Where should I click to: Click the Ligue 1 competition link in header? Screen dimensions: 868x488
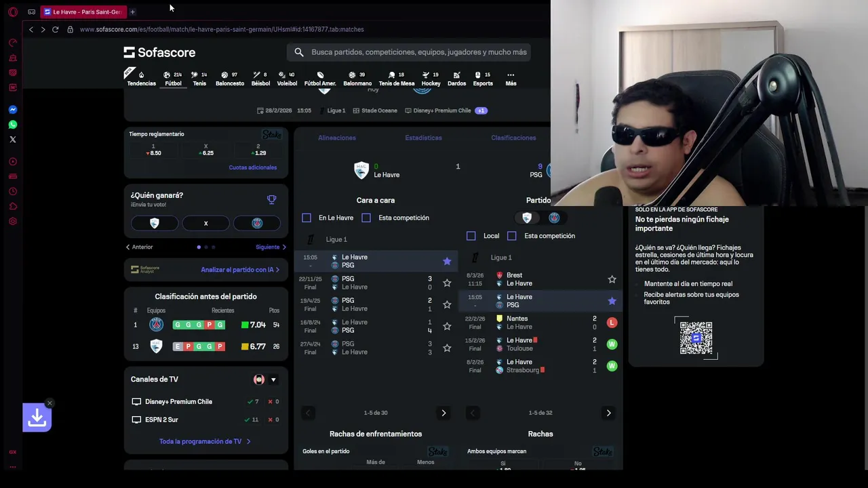336,110
